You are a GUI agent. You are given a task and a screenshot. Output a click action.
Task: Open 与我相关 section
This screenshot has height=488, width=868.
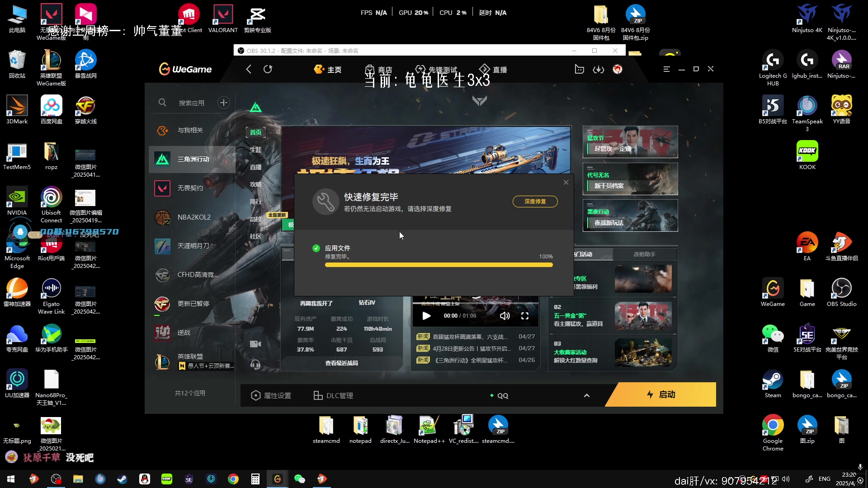point(192,131)
